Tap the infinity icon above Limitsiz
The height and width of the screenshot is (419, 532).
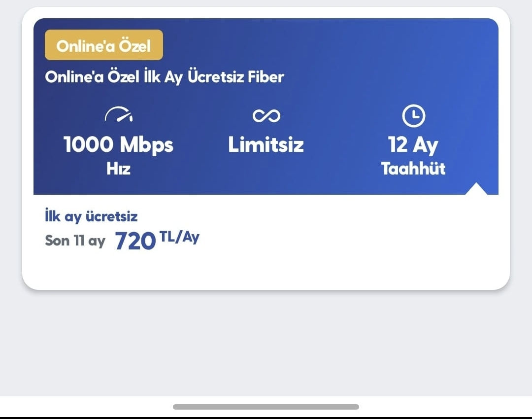(x=266, y=116)
